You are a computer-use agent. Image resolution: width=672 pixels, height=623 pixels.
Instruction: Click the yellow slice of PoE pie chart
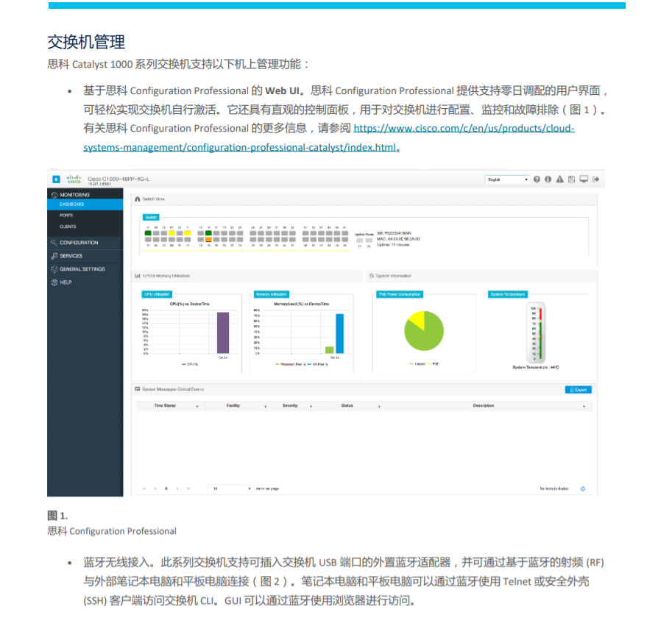click(x=417, y=319)
